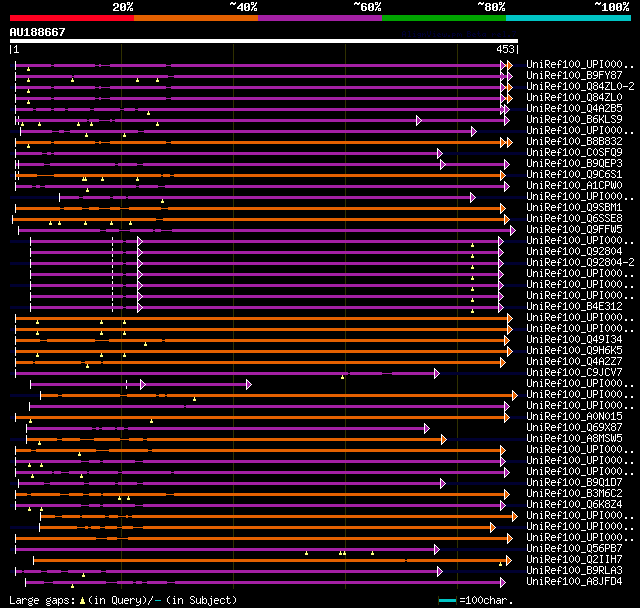
Task: Open the UniRef100_C0SFQ9 hit label
Action: [x=574, y=153]
